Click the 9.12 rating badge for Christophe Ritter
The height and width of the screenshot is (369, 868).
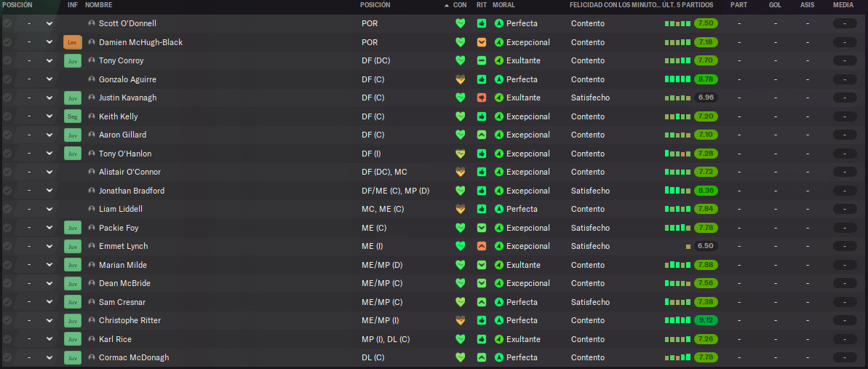706,320
